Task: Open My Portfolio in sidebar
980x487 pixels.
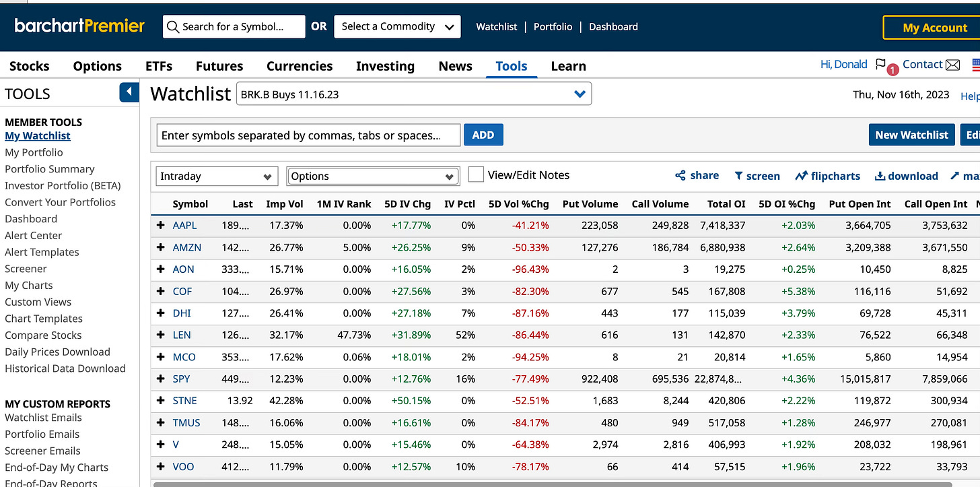Action: (x=34, y=152)
